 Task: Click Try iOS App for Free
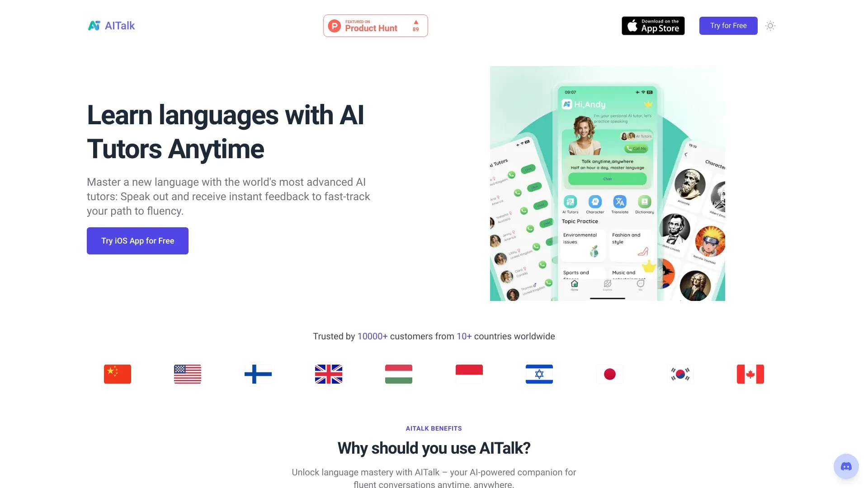(x=137, y=240)
